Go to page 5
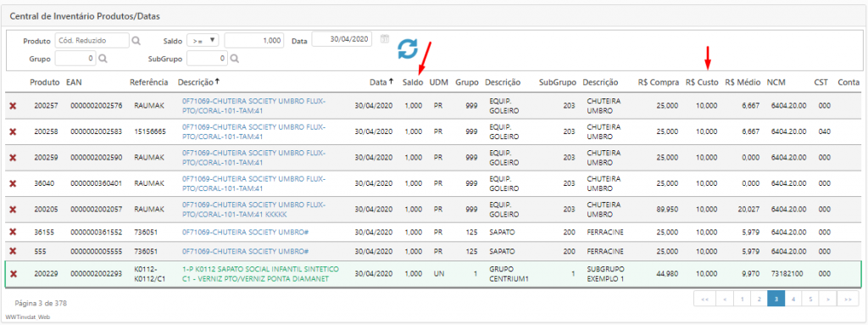The width and height of the screenshot is (868, 325). tap(810, 299)
